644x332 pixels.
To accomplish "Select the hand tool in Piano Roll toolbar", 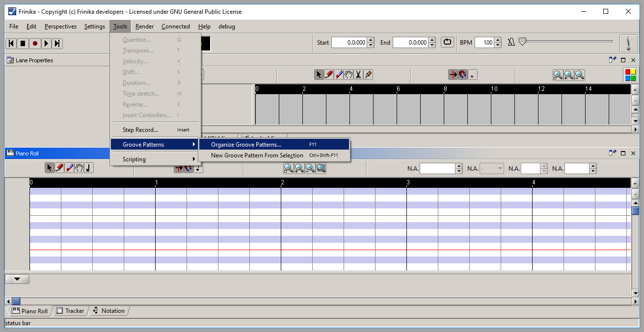I will [x=79, y=168].
